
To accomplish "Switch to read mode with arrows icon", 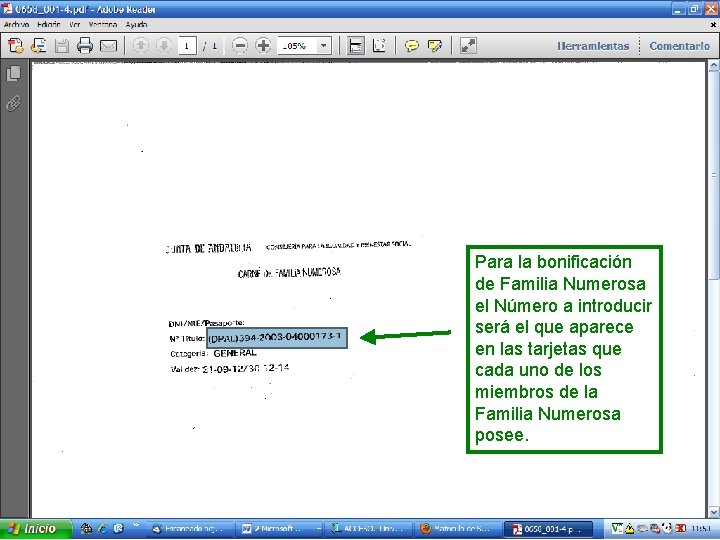I will pyautogui.click(x=468, y=45).
